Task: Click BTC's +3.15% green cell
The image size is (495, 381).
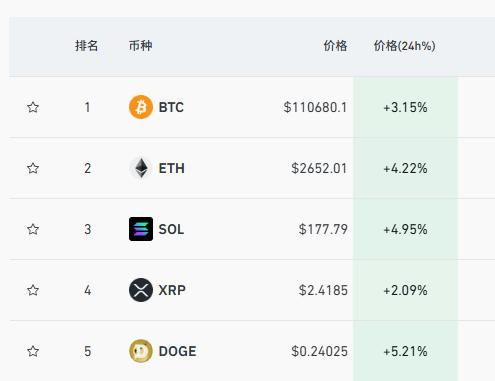Action: (405, 107)
